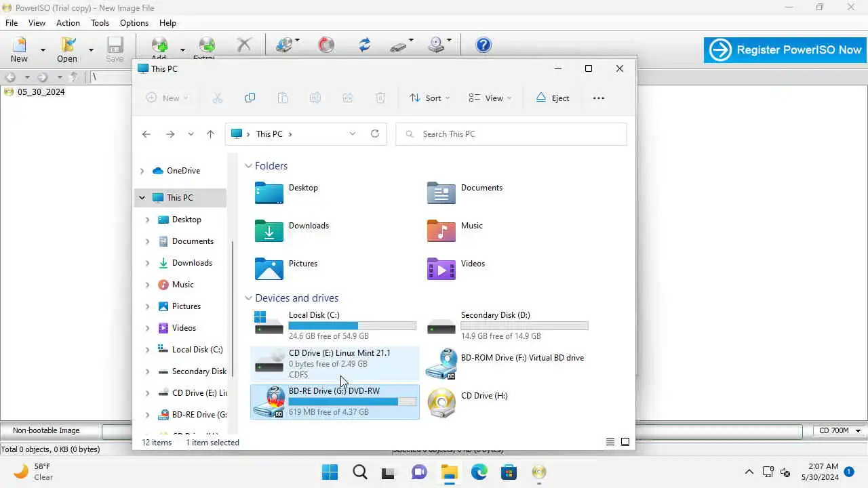
Task: Click the Eject button
Action: pos(553,98)
